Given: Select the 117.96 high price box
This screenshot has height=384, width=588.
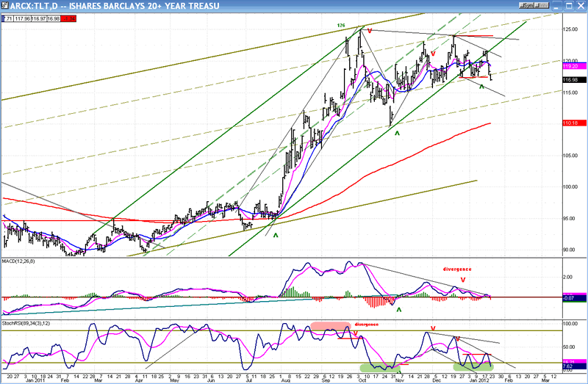Looking at the screenshot, I should pyautogui.click(x=23, y=18).
